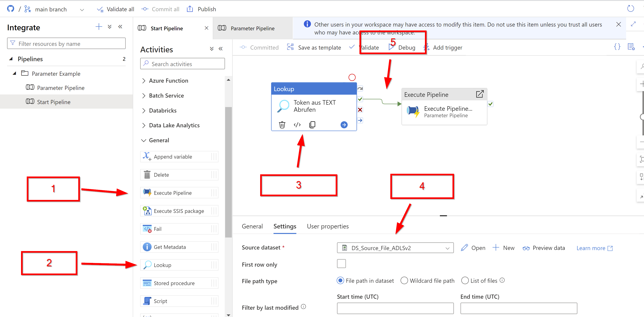
Task: Pick the Delete activity in the list
Action: pyautogui.click(x=179, y=175)
